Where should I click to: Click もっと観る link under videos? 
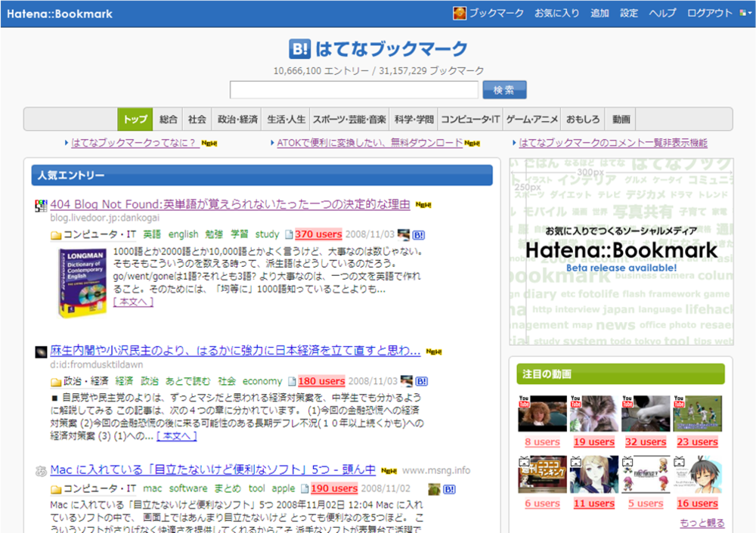(x=702, y=523)
